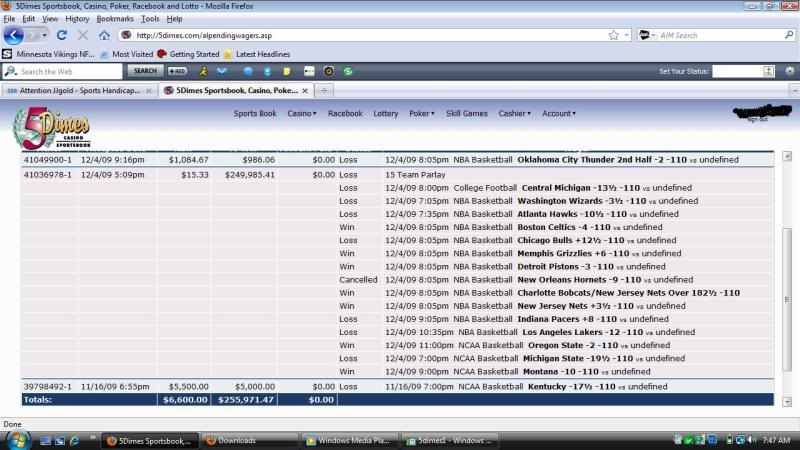Open the Racebook link

click(345, 113)
